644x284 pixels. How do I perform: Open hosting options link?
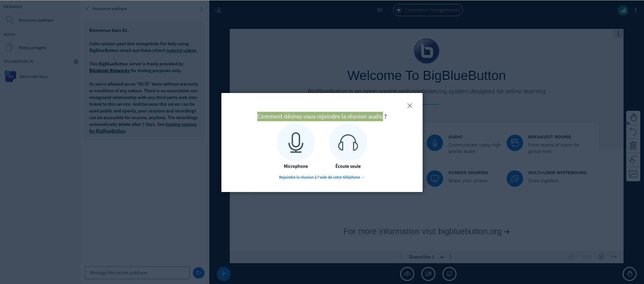[x=181, y=124]
